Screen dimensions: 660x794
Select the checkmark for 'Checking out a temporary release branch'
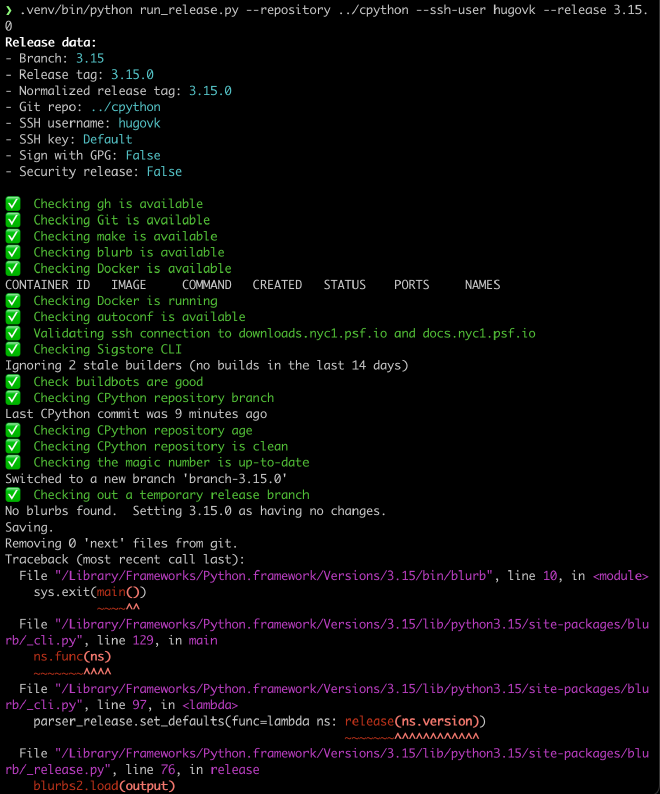coord(13,495)
